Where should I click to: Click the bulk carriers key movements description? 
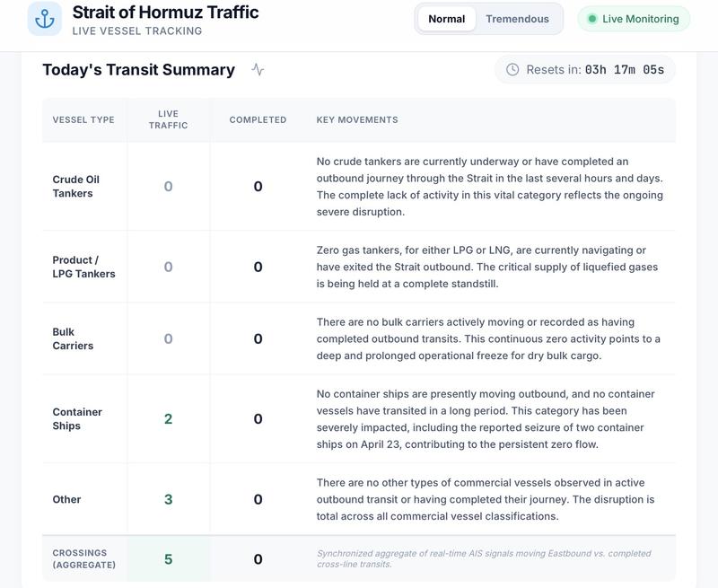[x=488, y=338]
